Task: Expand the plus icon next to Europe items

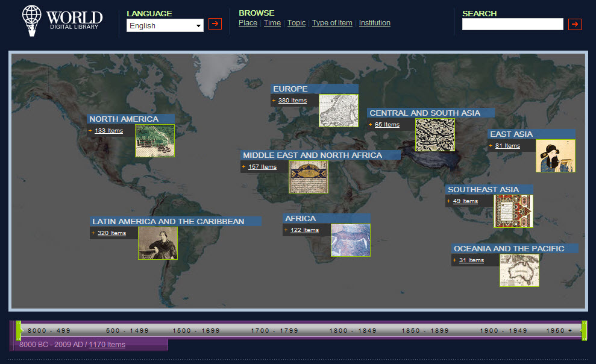Action: point(274,101)
